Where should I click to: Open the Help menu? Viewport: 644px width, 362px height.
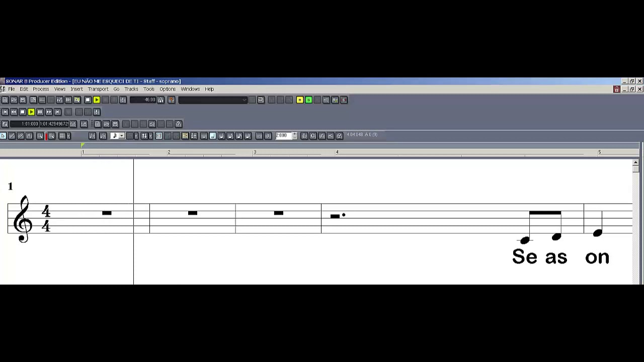click(x=209, y=89)
